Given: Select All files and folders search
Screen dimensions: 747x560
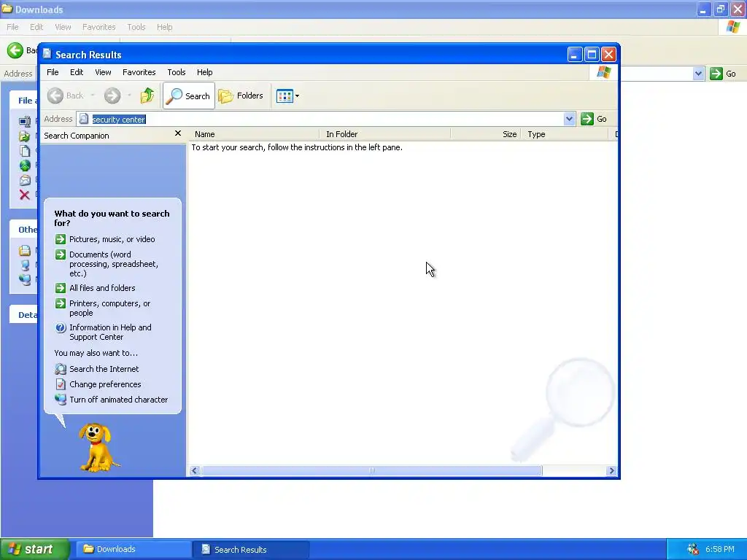Looking at the screenshot, I should click(102, 288).
